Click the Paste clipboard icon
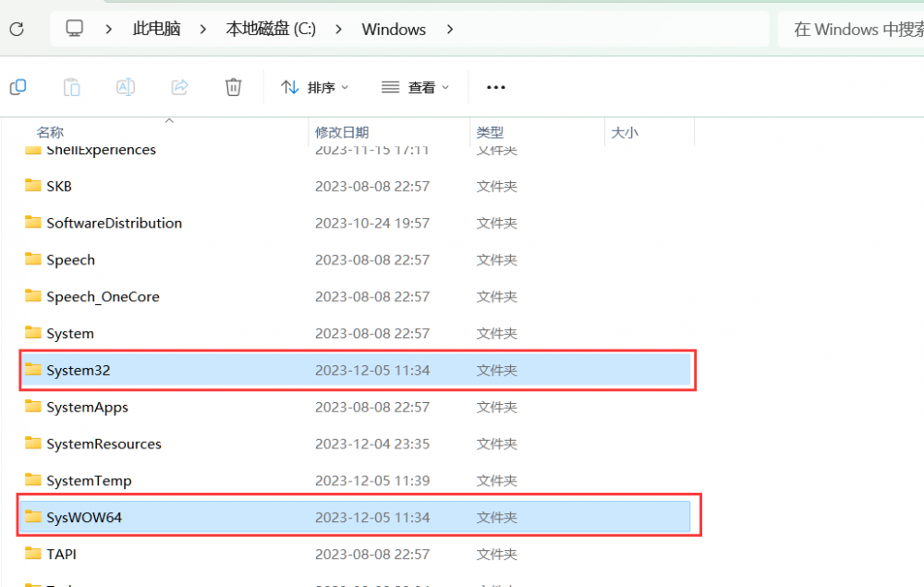The width and height of the screenshot is (924, 587). coord(71,87)
